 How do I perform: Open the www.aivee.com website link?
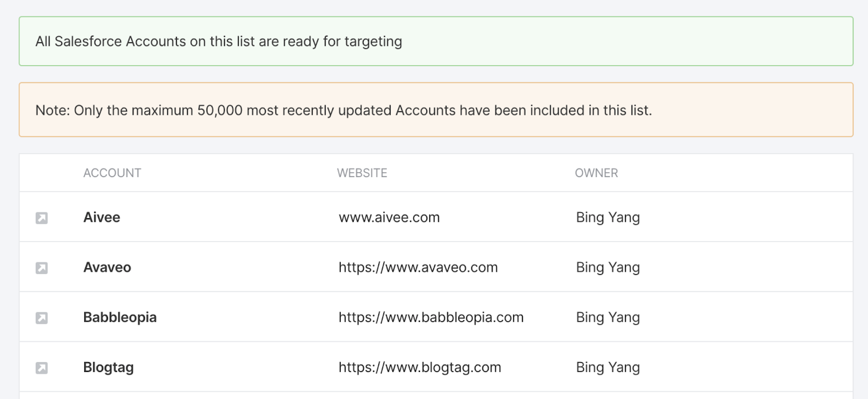click(388, 217)
